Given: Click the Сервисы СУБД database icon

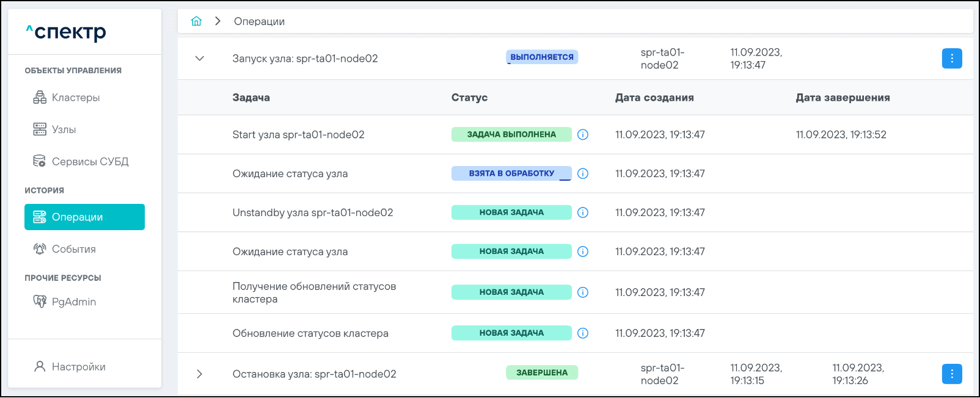Looking at the screenshot, I should 39,161.
